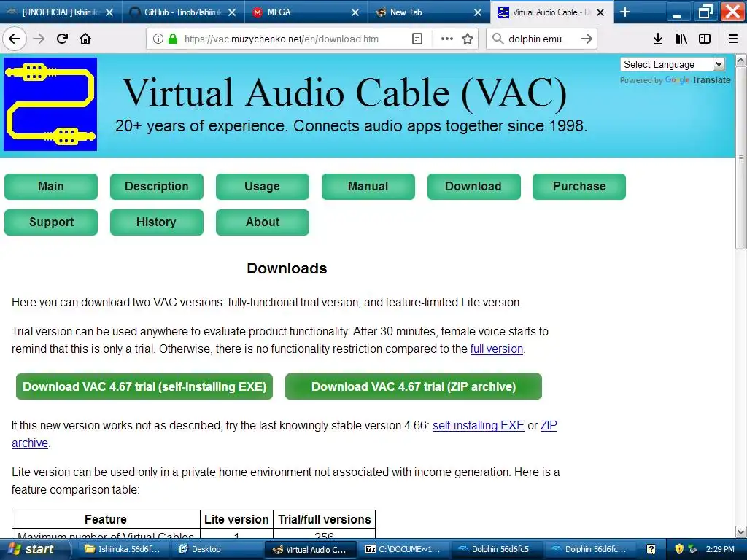Click the URL address field
Viewport: 747px width, 560px height.
tap(281, 39)
